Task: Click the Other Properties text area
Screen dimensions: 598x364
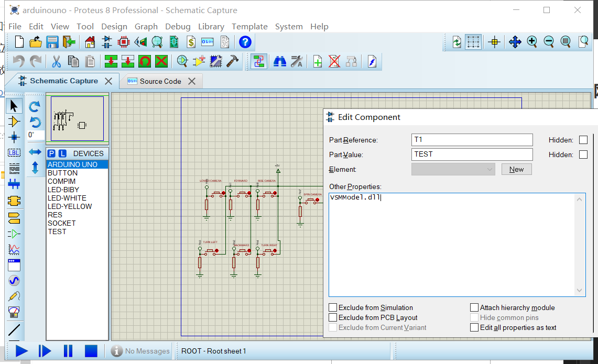Action: pyautogui.click(x=457, y=245)
